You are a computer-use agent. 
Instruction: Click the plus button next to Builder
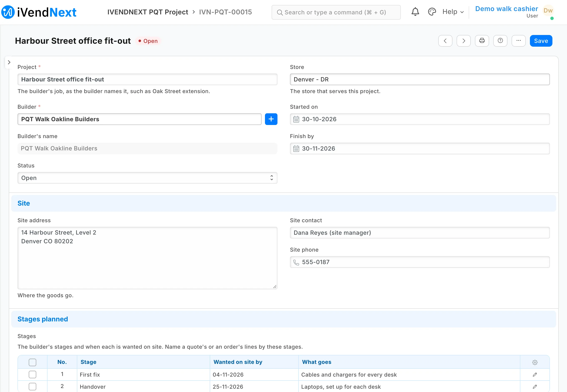(x=271, y=119)
